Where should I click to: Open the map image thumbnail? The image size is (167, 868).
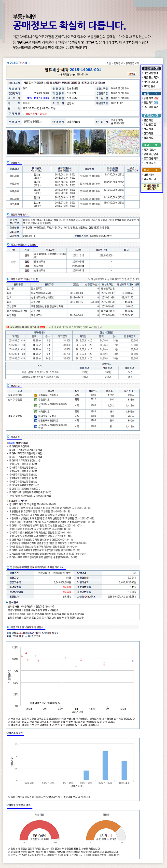pyautogui.click(x=123, y=142)
